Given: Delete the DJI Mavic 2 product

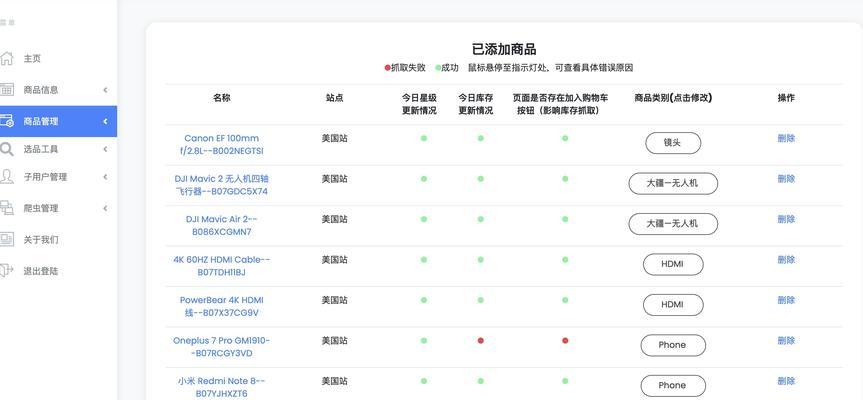Looking at the screenshot, I should tap(786, 179).
